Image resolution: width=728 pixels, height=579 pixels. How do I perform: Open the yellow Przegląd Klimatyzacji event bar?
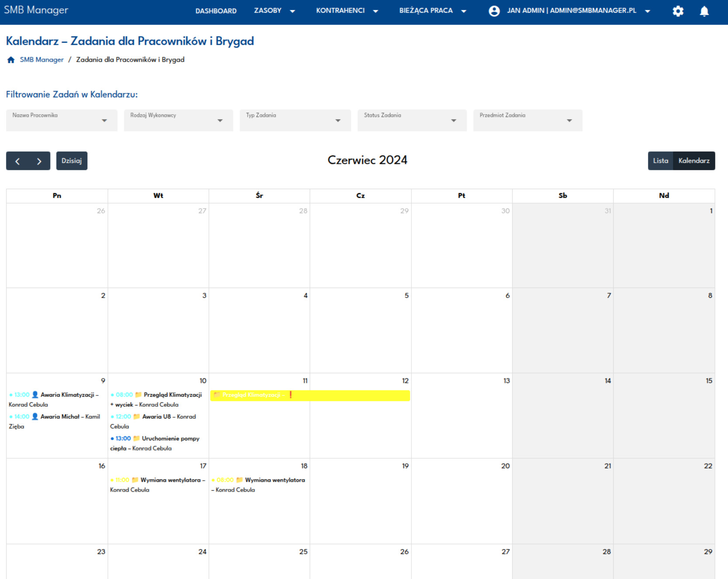coord(310,395)
